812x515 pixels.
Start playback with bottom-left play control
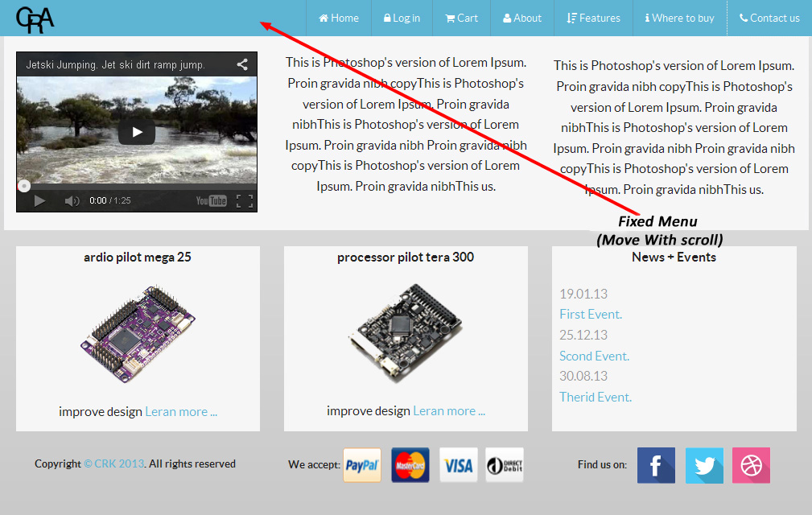(x=39, y=201)
